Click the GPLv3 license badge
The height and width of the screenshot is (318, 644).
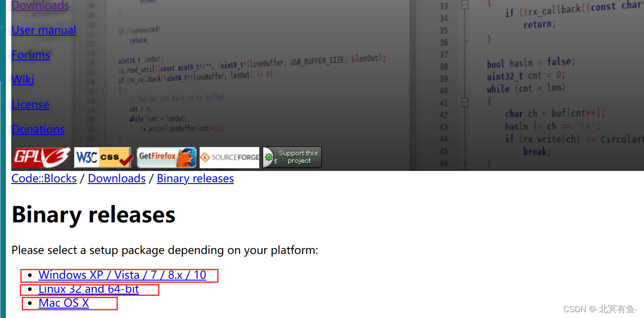[x=41, y=157]
